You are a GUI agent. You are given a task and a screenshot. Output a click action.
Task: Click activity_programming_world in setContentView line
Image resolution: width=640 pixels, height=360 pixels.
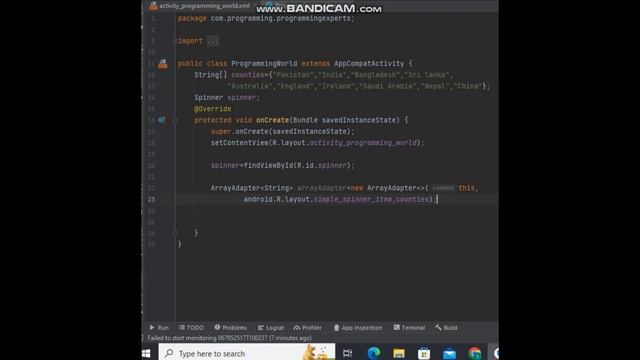[x=363, y=143]
